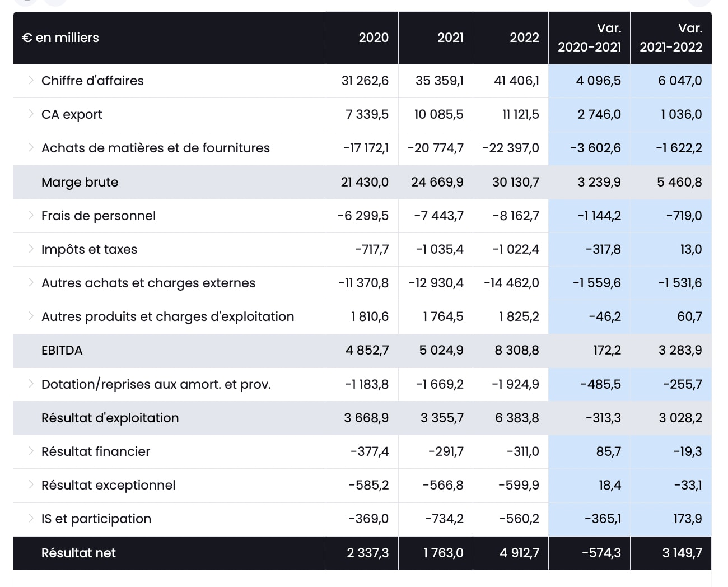The height and width of the screenshot is (587, 728).
Task: Click Chiffre d'affaires 2020 value 31 262,6
Action: 365,81
